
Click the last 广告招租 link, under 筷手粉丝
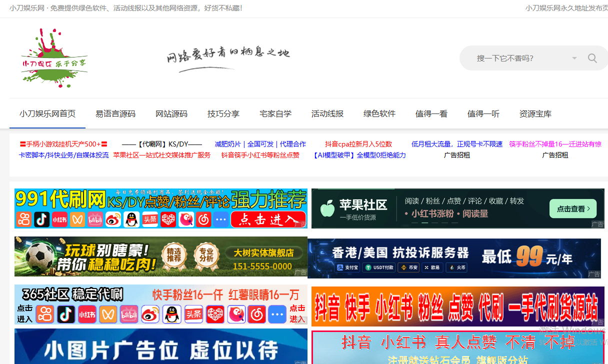point(555,155)
